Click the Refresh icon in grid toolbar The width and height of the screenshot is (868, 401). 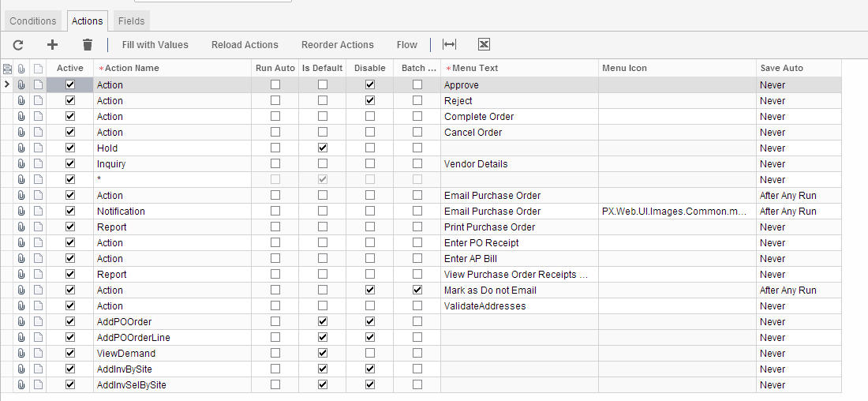pos(18,45)
